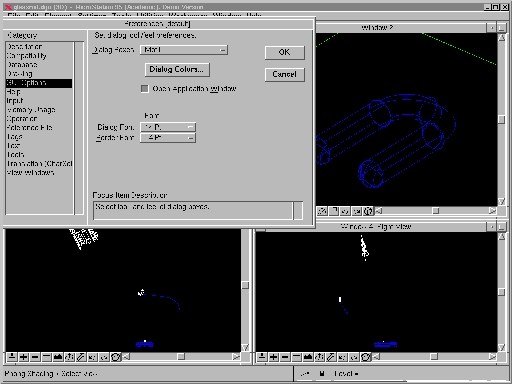Click the View Previous icon in the Right View window
This screenshot has height=384, width=512.
pyautogui.click(x=342, y=357)
